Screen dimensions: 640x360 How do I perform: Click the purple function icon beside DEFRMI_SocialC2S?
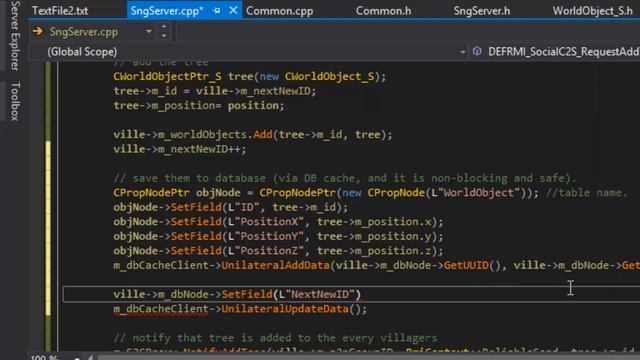(477, 51)
